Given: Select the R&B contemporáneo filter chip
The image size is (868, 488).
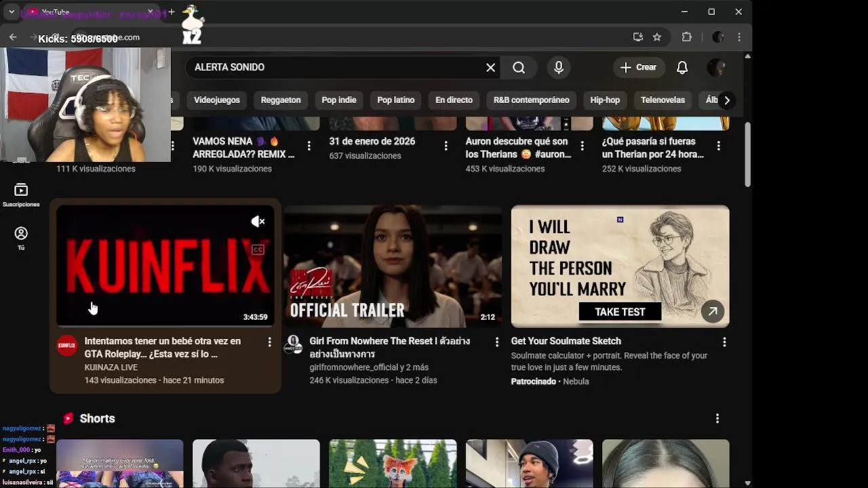Looking at the screenshot, I should tap(532, 100).
